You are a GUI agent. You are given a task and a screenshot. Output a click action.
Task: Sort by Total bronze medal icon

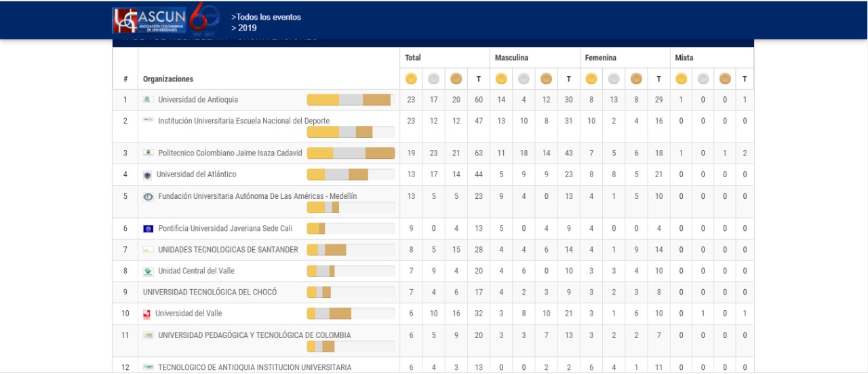(x=456, y=79)
